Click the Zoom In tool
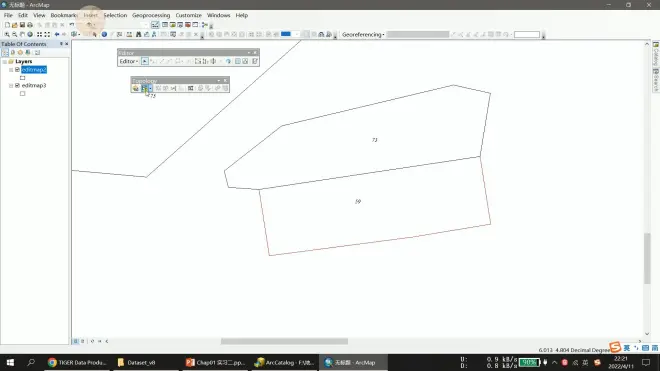This screenshot has height=371, width=660. [7, 35]
